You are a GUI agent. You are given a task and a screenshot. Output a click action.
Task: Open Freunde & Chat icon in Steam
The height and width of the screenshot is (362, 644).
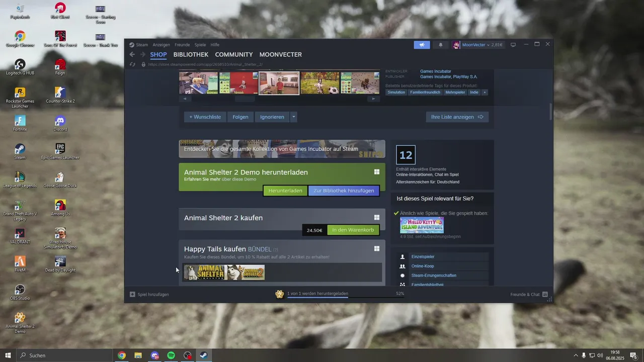coord(545,294)
